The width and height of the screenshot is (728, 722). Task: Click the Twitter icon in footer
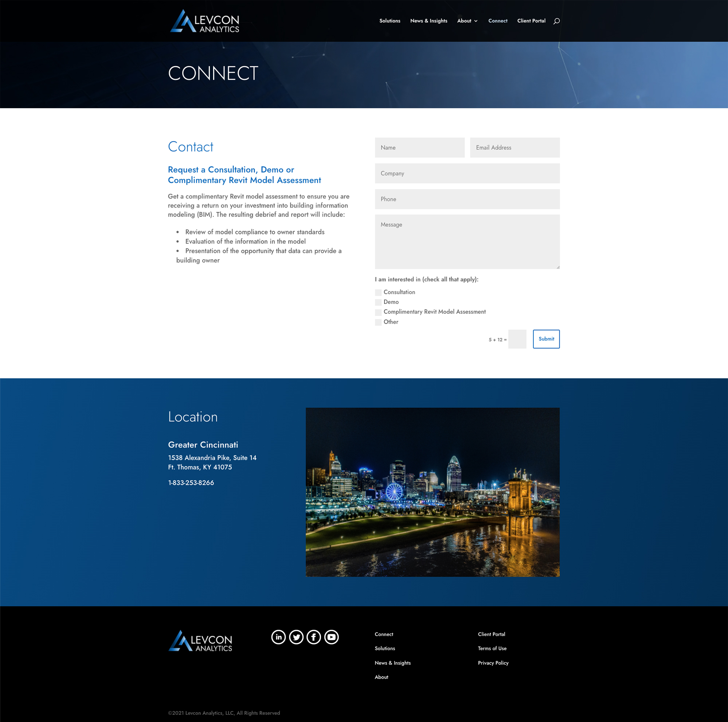[296, 637]
